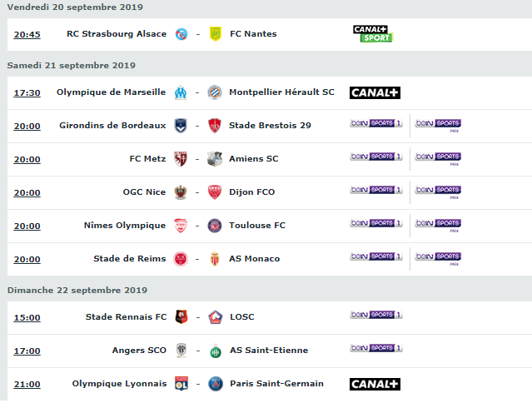
Task: Click the Toulouse FC team name
Action: point(257,226)
